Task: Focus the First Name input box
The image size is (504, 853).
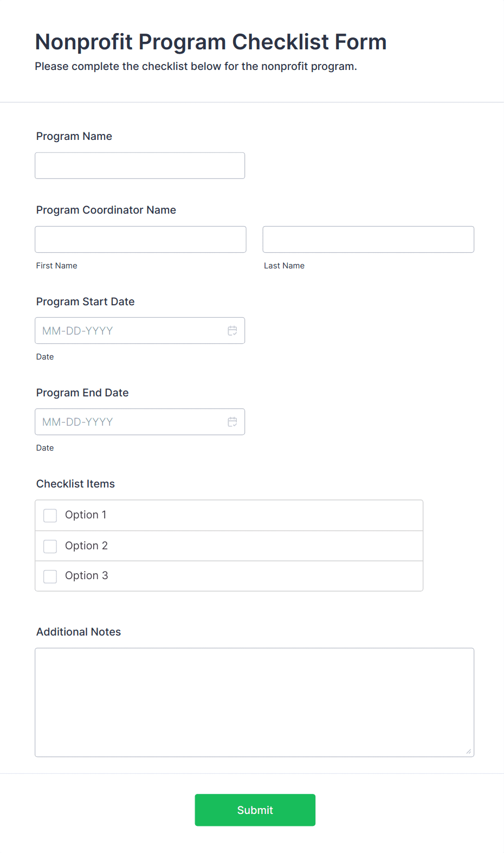Action: 140,240
